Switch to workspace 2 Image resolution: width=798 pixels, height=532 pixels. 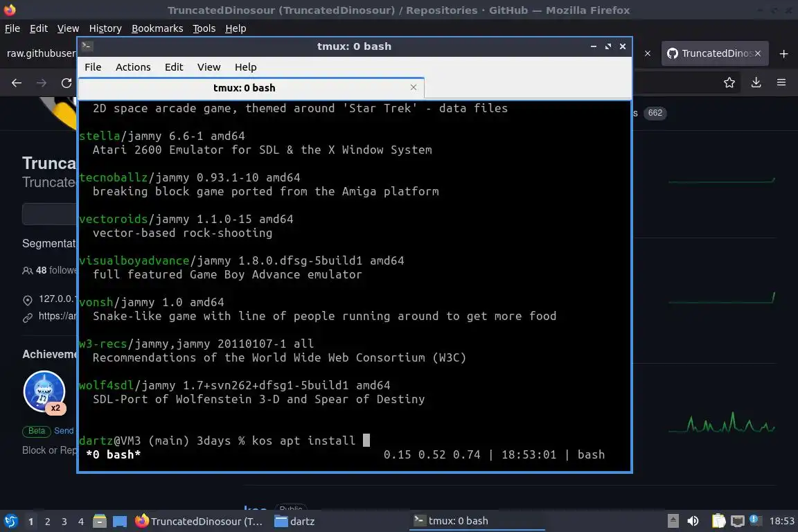[47, 522]
